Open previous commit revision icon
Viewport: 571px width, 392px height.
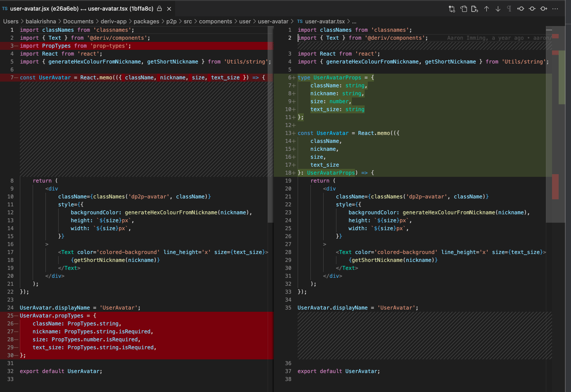tap(521, 9)
